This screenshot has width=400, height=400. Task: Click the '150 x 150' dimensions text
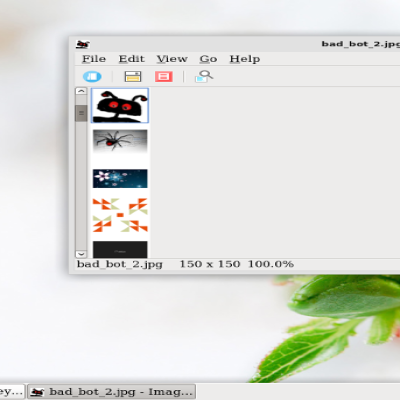pos(210,264)
